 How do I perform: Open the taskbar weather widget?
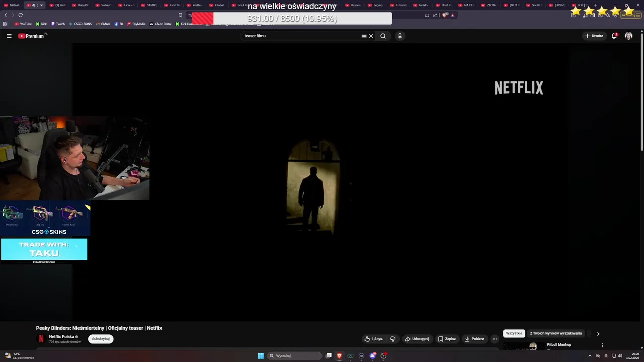[x=19, y=356]
